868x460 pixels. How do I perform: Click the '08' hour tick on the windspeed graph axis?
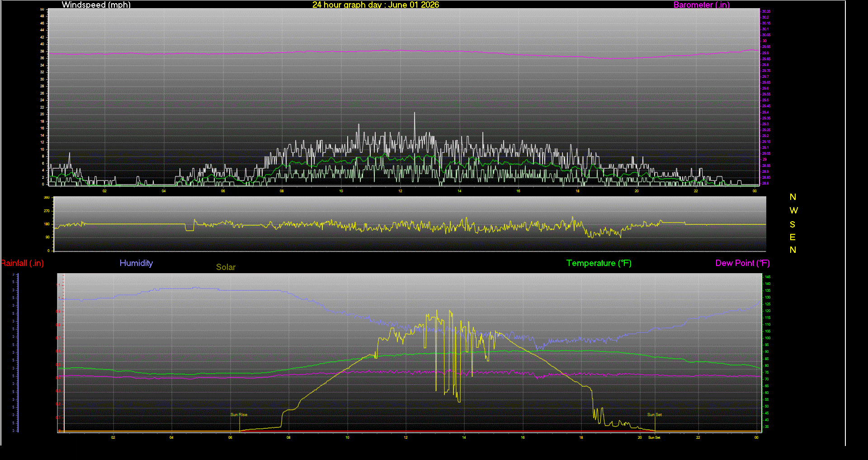pos(282,191)
